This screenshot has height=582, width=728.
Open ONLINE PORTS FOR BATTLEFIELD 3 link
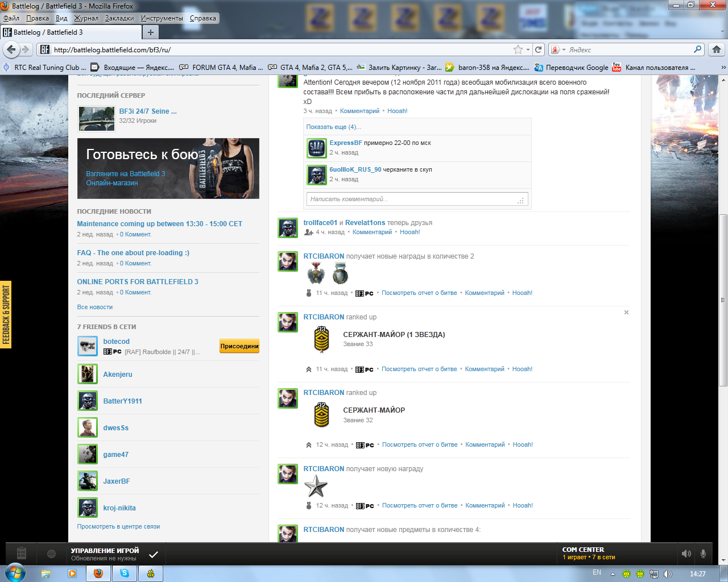coord(138,282)
